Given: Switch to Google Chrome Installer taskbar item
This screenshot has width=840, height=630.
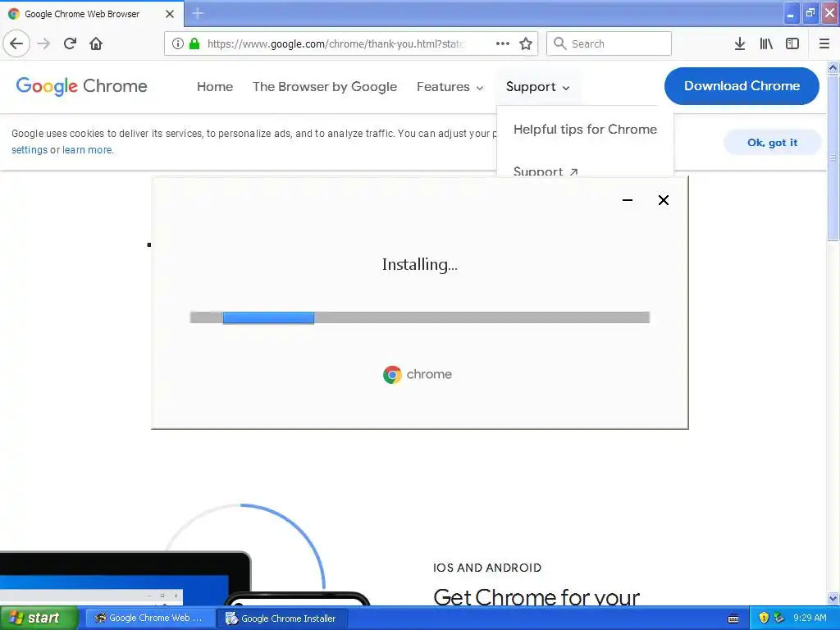Looking at the screenshot, I should pyautogui.click(x=282, y=619).
